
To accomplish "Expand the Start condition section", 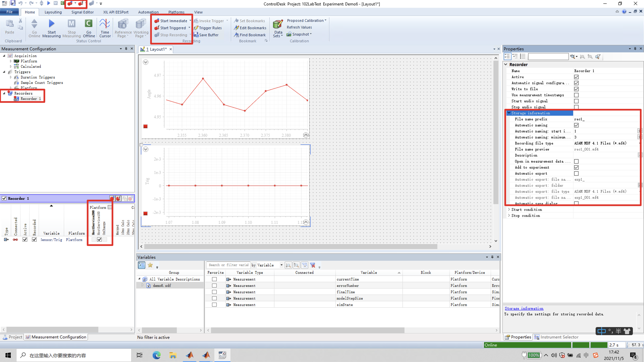I will coord(509,210).
